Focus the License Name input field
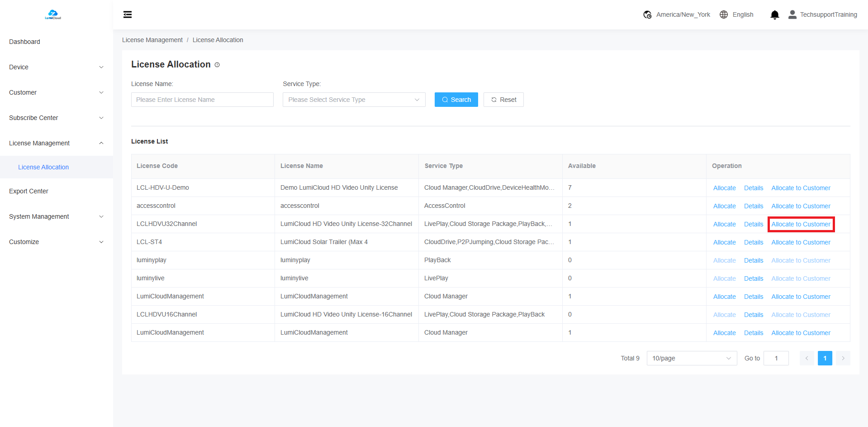The image size is (868, 427). (202, 100)
